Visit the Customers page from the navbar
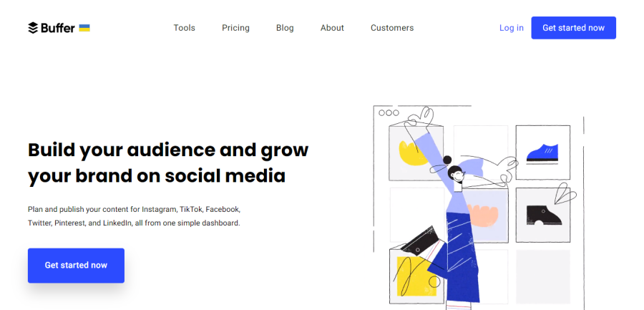The height and width of the screenshot is (310, 644). [392, 28]
